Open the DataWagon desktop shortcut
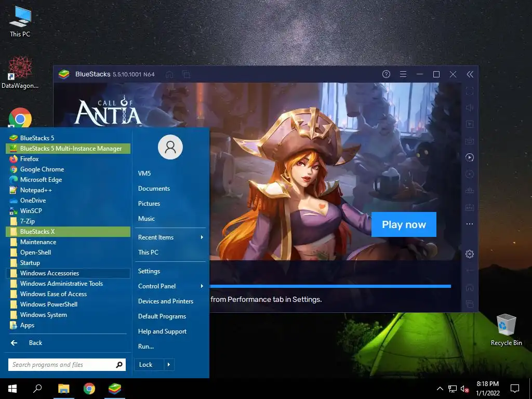The image size is (532, 399). (x=20, y=72)
